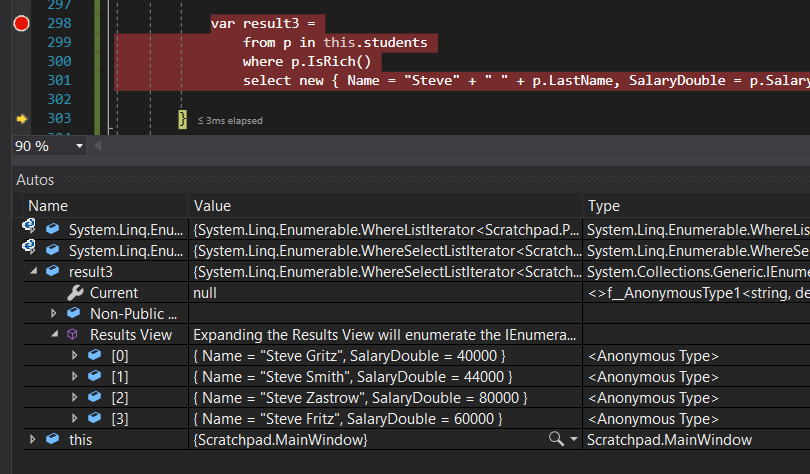
Task: Click the cube icon beside [1]
Action: click(x=95, y=376)
